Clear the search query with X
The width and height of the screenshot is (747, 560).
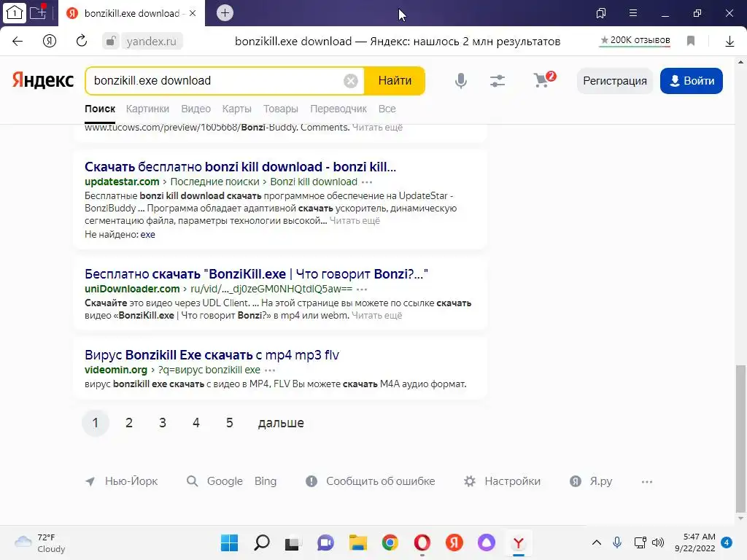[x=351, y=81]
